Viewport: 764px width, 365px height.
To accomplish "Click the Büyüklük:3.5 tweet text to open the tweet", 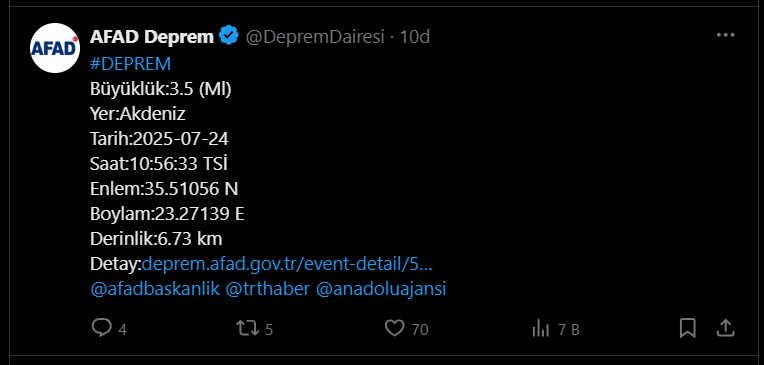I will pyautogui.click(x=161, y=89).
